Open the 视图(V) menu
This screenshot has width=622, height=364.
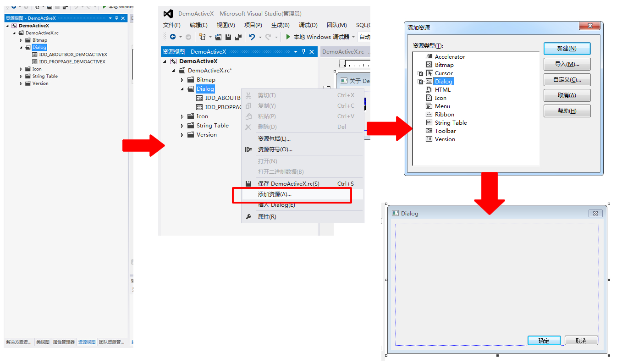point(226,25)
